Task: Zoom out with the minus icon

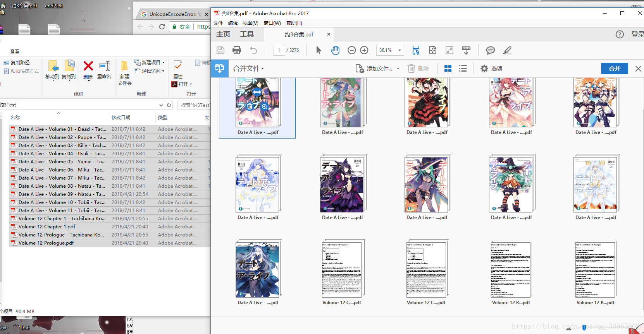Action: tap(352, 50)
